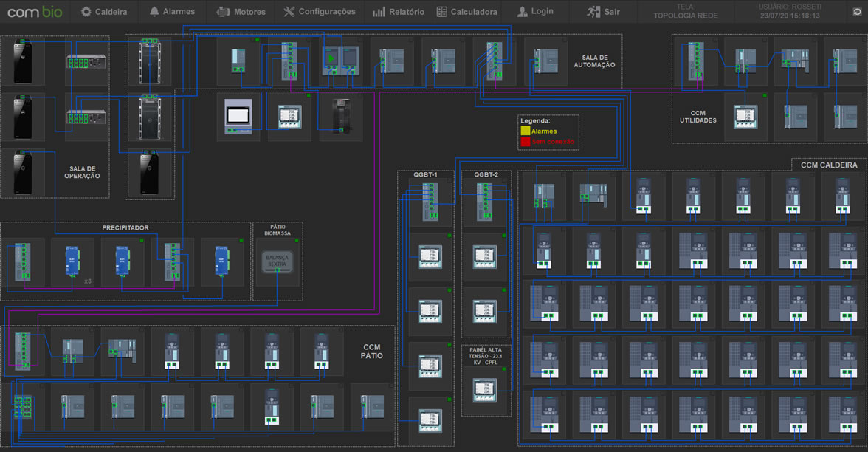Image resolution: width=868 pixels, height=452 pixels.
Task: Click the Relatório bar chart icon
Action: pyautogui.click(x=379, y=12)
